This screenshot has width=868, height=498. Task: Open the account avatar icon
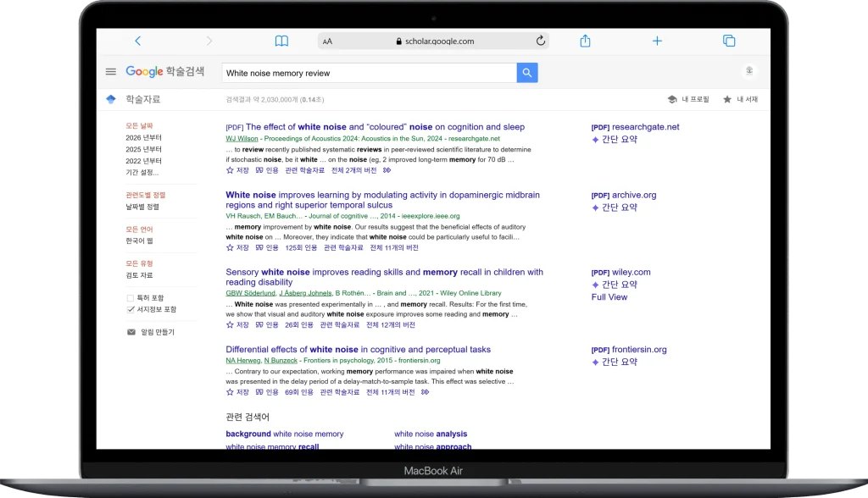click(749, 71)
